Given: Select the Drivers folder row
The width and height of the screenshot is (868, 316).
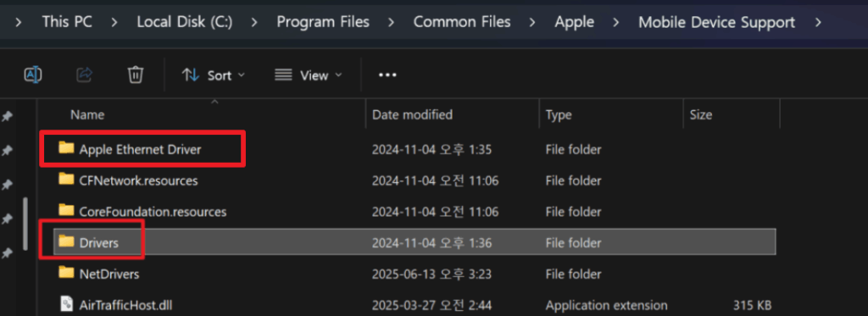Looking at the screenshot, I should click(x=415, y=242).
